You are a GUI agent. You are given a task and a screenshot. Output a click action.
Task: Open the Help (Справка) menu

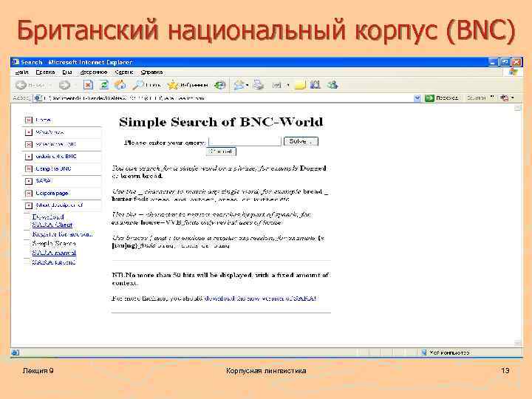click(151, 72)
